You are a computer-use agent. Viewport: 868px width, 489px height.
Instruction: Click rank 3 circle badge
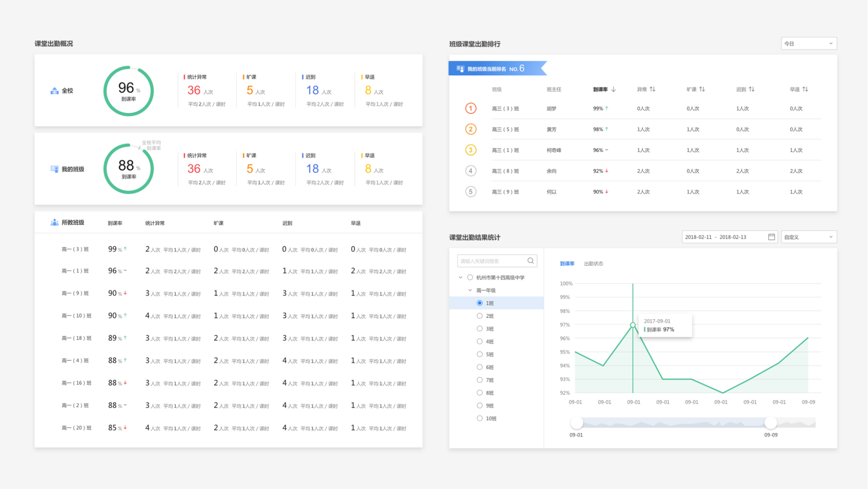470,150
